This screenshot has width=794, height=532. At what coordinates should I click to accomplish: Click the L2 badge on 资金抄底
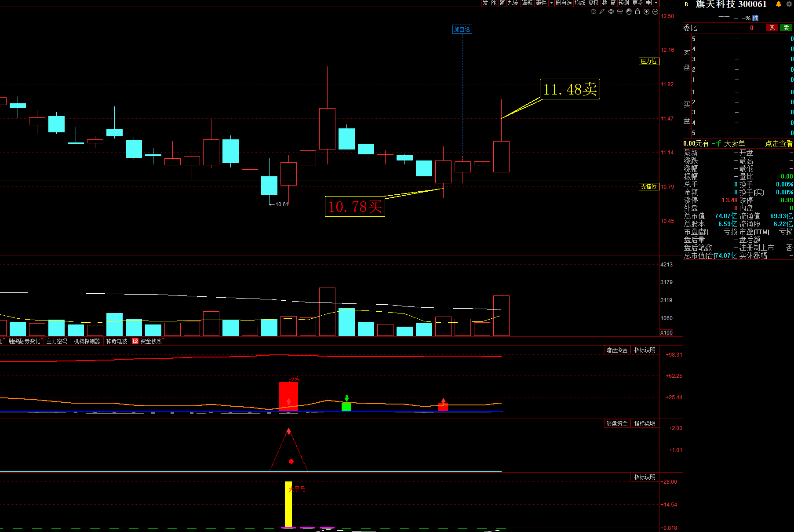(135, 341)
